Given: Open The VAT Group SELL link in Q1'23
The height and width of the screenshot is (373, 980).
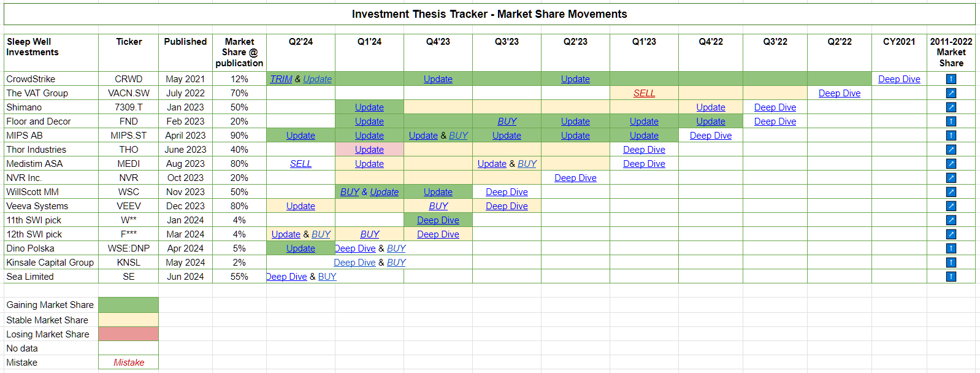Looking at the screenshot, I should [644, 93].
